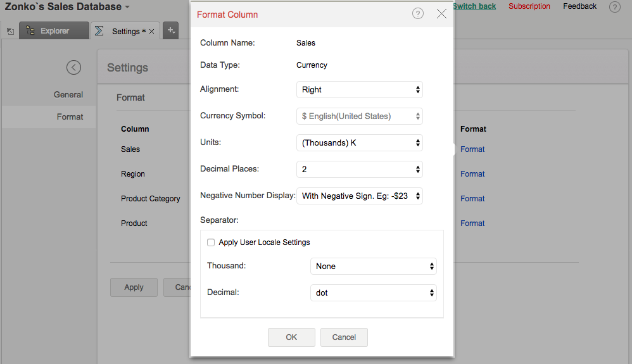Open the Decimal Places dropdown

click(x=359, y=170)
